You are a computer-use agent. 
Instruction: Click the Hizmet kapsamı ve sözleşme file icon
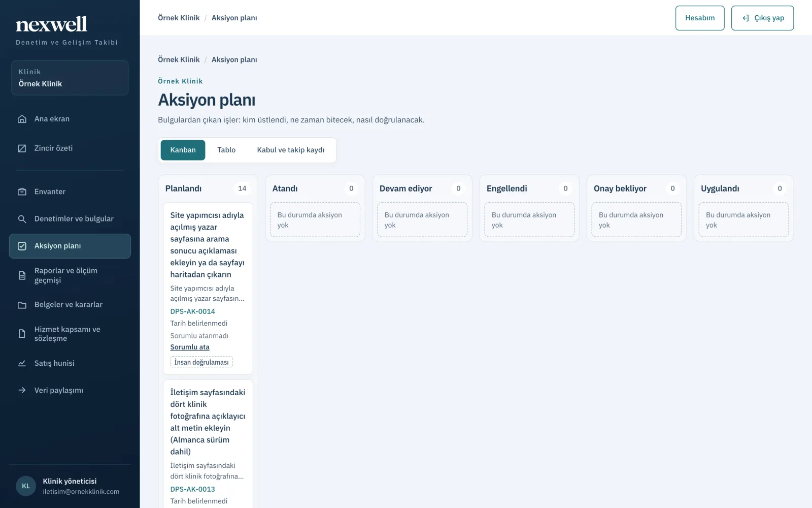[x=22, y=334]
